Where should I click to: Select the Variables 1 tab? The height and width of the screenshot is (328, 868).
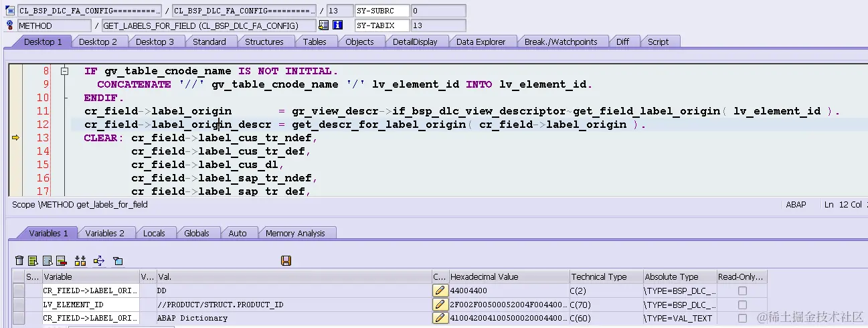tap(48, 233)
